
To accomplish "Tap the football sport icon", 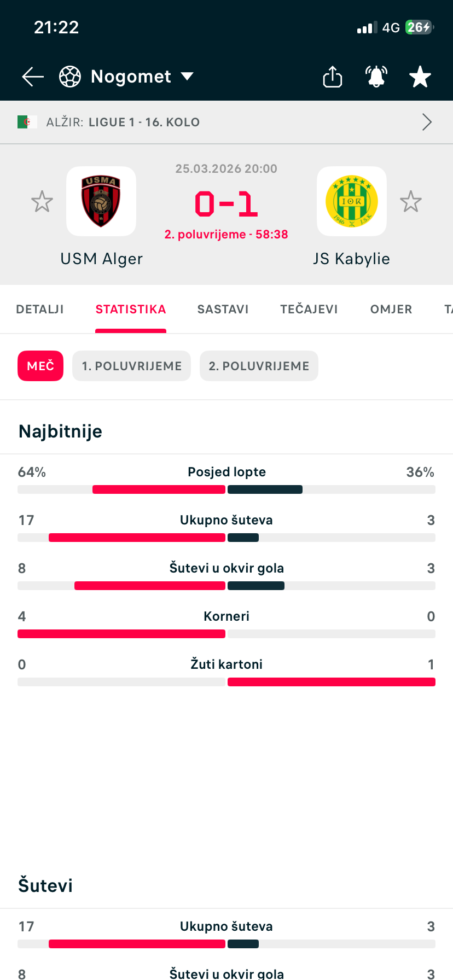I will tap(70, 77).
